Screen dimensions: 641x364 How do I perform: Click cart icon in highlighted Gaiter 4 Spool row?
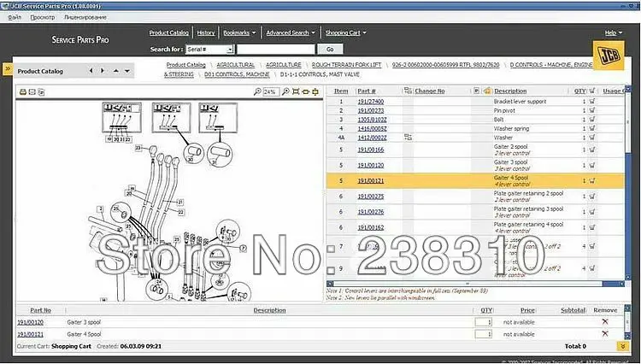(x=592, y=180)
